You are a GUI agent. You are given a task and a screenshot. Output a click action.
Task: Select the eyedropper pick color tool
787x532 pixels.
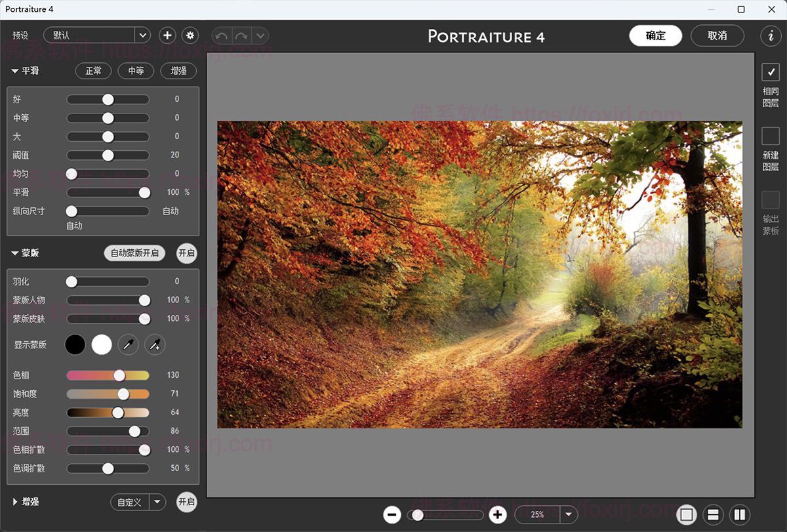(x=128, y=344)
